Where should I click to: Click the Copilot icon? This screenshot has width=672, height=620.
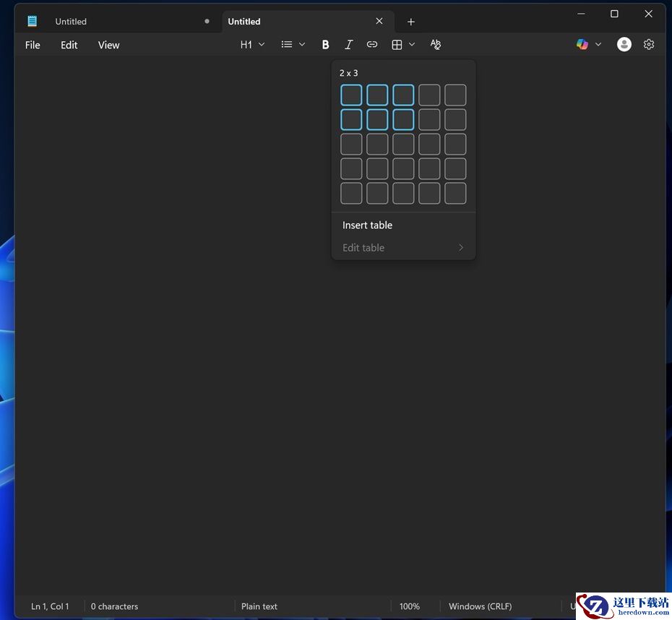pos(582,45)
